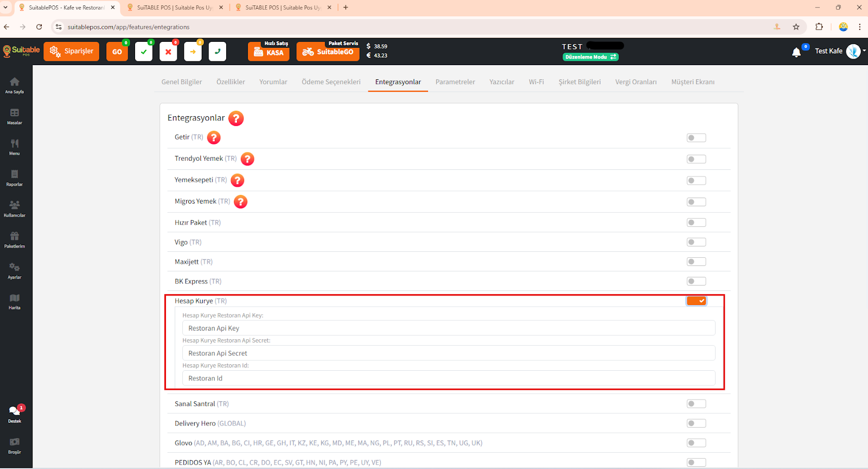868x469 pixels.
Task: Switch to Ödeme Seçenekleri tab
Action: pyautogui.click(x=331, y=82)
